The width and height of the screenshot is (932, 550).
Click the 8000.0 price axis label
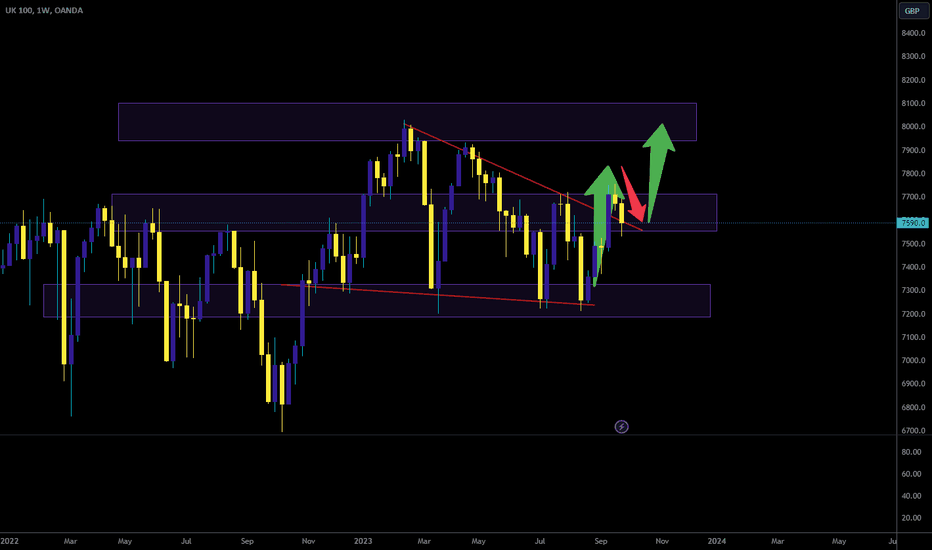(913, 127)
